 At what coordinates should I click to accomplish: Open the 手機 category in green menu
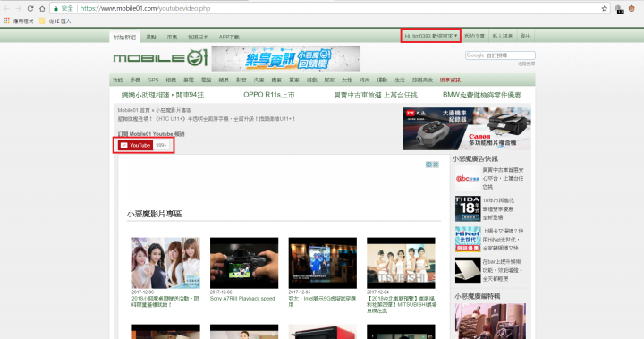[x=135, y=81]
